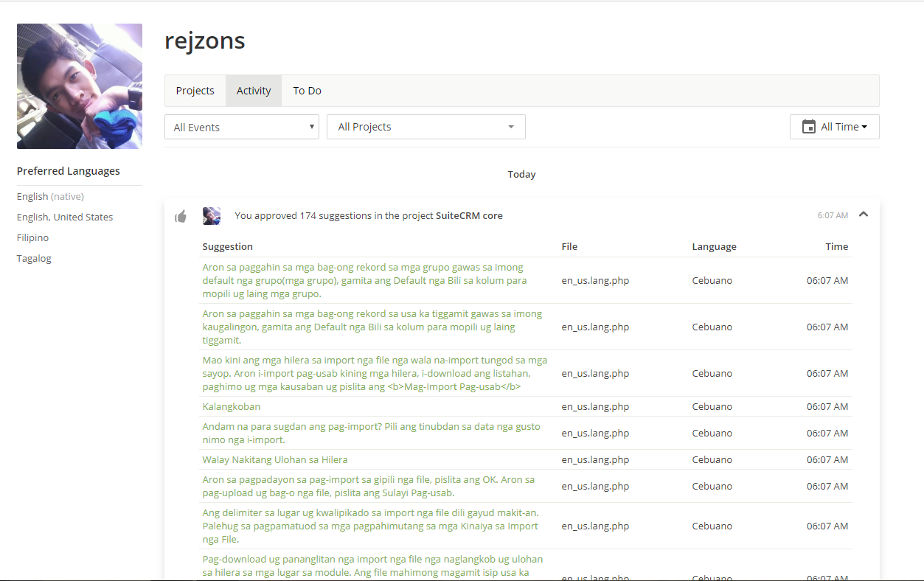Click en_us.lang.php in the Kalangkoban row
The height and width of the screenshot is (581, 924).
point(595,406)
